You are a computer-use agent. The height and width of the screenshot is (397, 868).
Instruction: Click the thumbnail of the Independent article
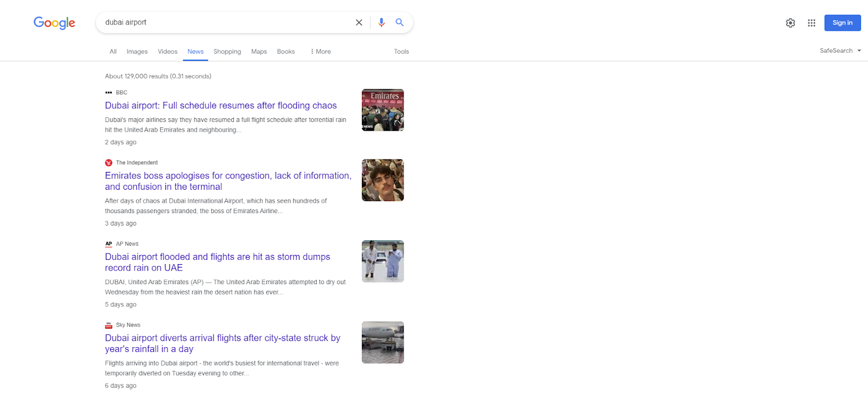coord(383,180)
